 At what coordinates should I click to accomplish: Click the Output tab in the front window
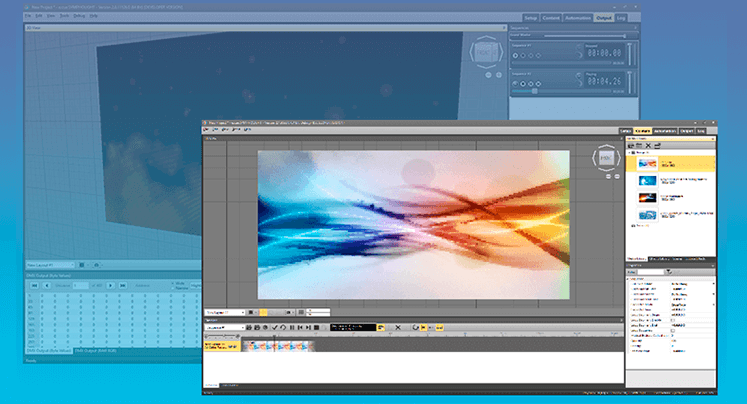pyautogui.click(x=686, y=131)
